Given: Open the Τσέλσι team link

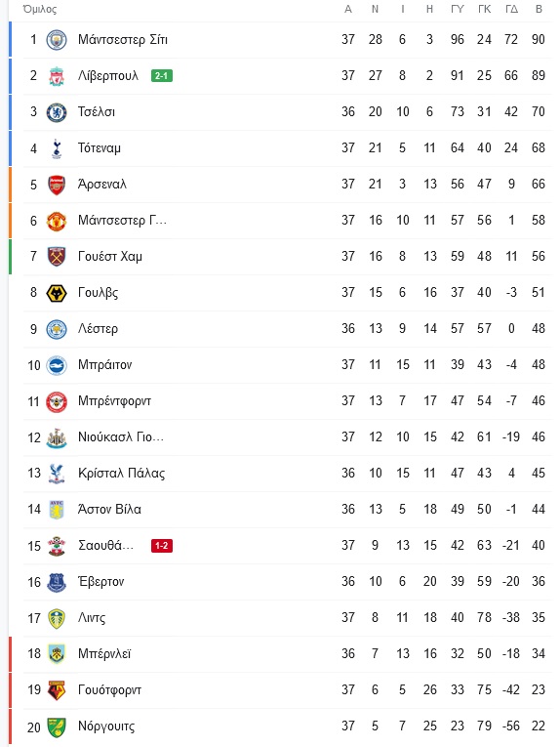Looking at the screenshot, I should tap(97, 112).
